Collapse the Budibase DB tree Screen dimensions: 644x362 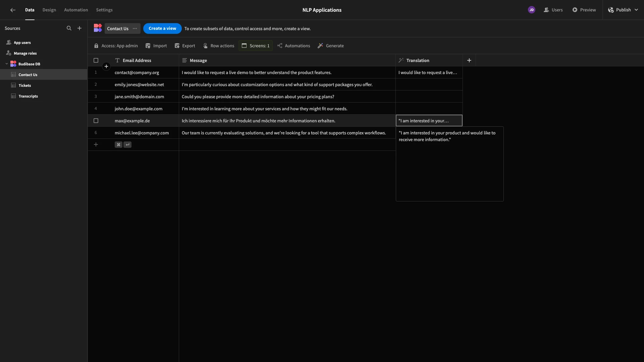click(7, 64)
